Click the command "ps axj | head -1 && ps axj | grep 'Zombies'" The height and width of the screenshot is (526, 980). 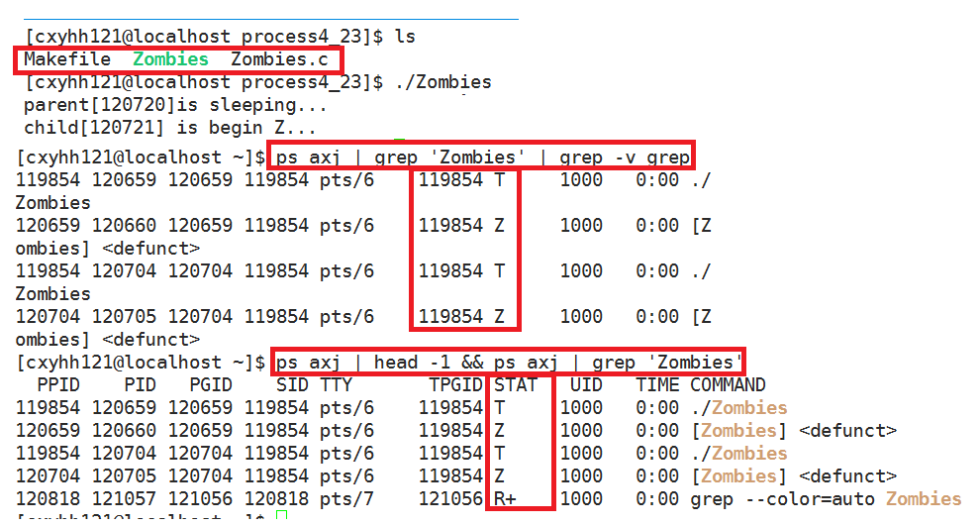[x=509, y=363]
